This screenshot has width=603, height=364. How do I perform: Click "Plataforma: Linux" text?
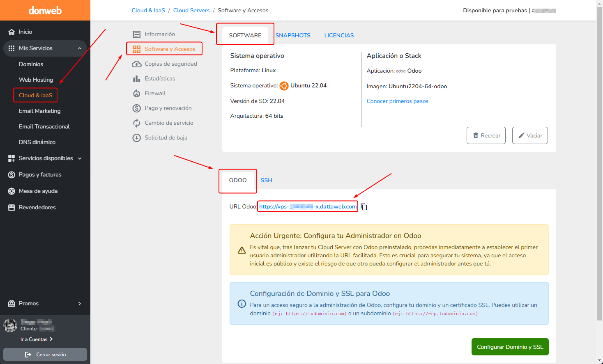coord(253,70)
